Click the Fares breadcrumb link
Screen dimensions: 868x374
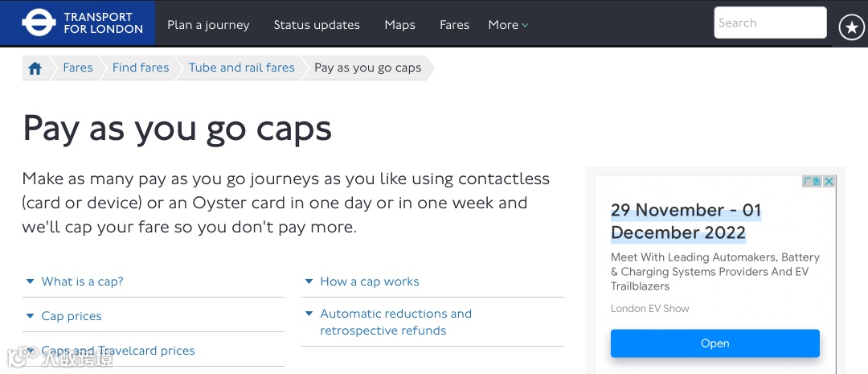(78, 68)
